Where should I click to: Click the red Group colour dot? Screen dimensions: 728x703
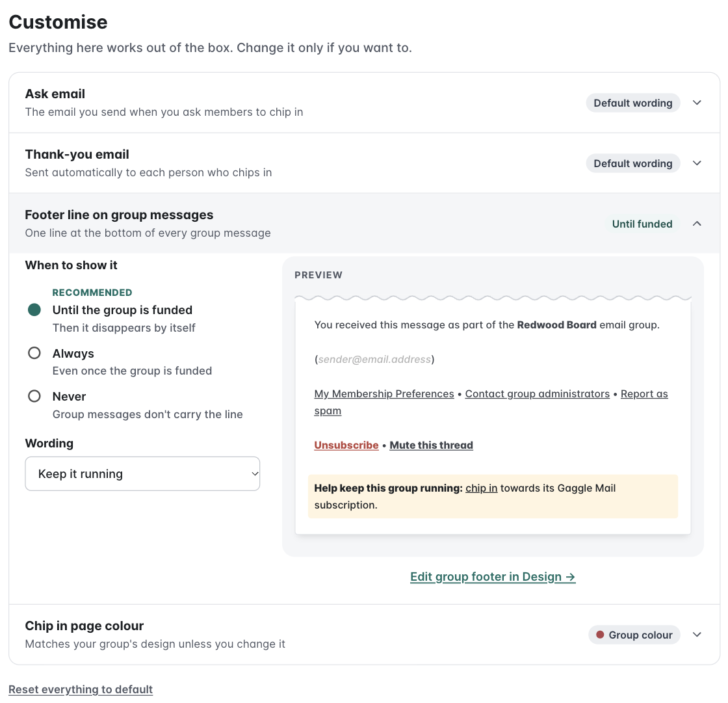[600, 635]
